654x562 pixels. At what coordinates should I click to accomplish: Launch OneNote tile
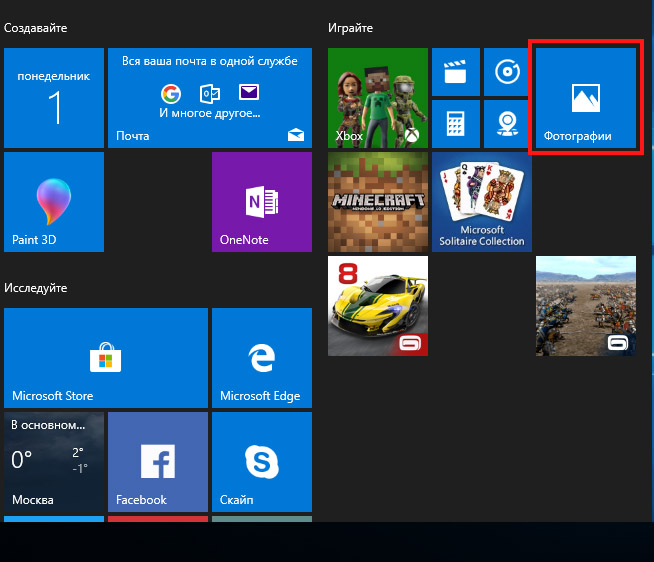pos(262,202)
